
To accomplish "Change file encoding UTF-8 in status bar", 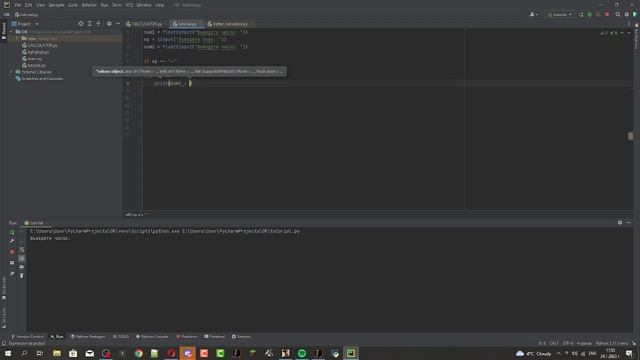I will 568,344.
